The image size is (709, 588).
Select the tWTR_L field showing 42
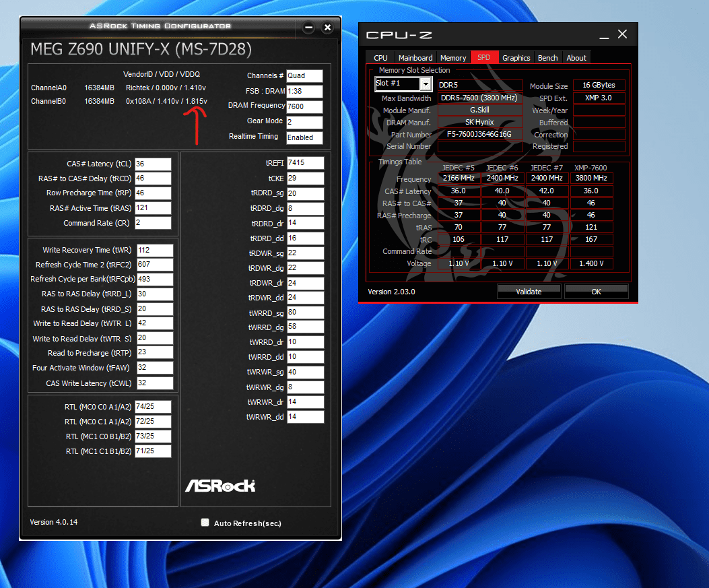pos(155,323)
